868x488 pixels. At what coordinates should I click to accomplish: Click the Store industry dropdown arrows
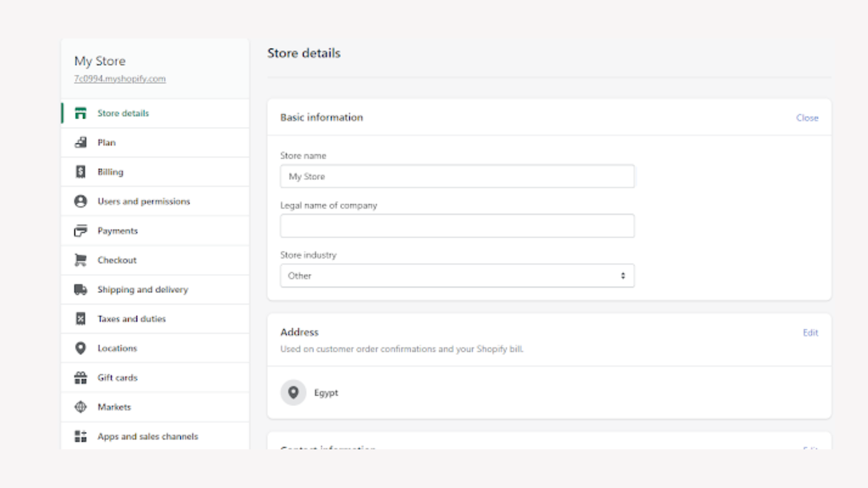point(623,276)
